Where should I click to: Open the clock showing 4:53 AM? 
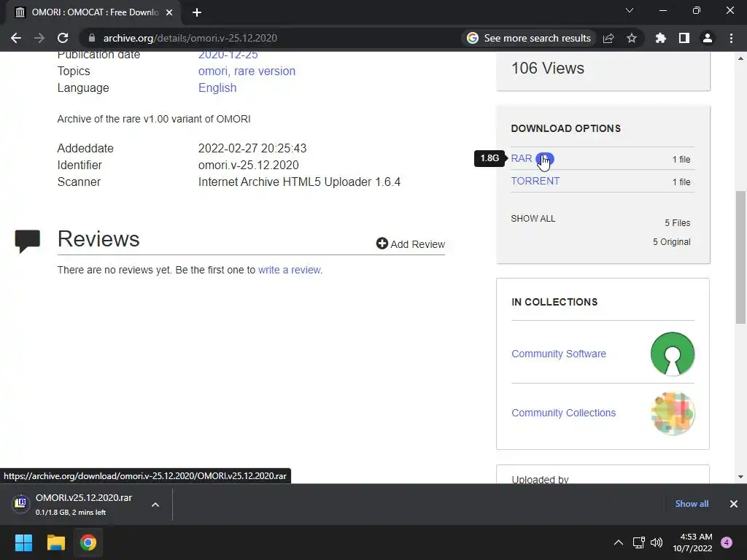point(693,542)
